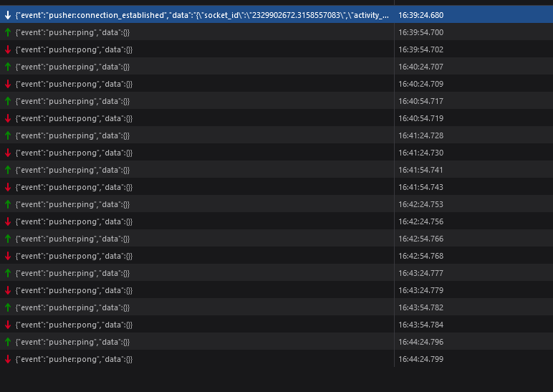Click the green sent arrow at 16:42:24.753
This screenshot has height=392, width=553.
pyautogui.click(x=8, y=204)
